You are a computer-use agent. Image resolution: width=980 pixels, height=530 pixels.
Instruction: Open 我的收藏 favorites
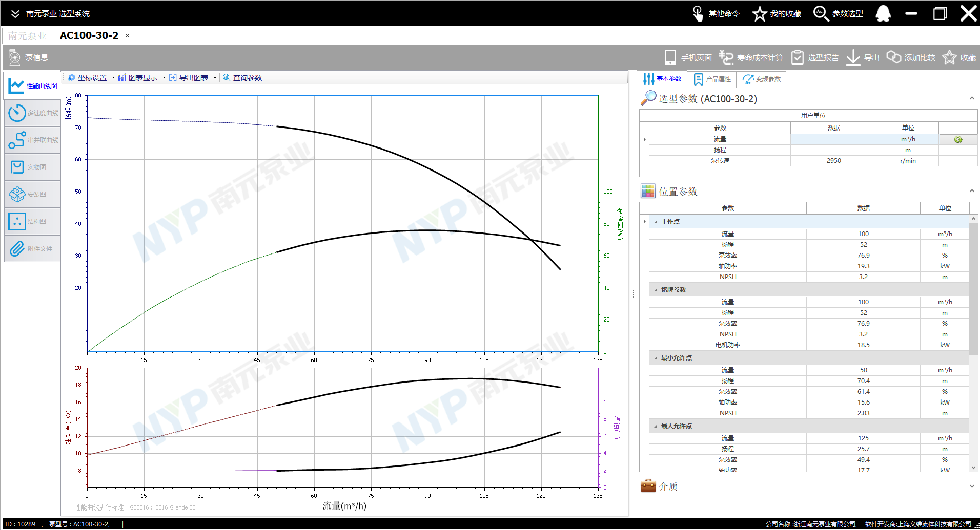click(777, 13)
